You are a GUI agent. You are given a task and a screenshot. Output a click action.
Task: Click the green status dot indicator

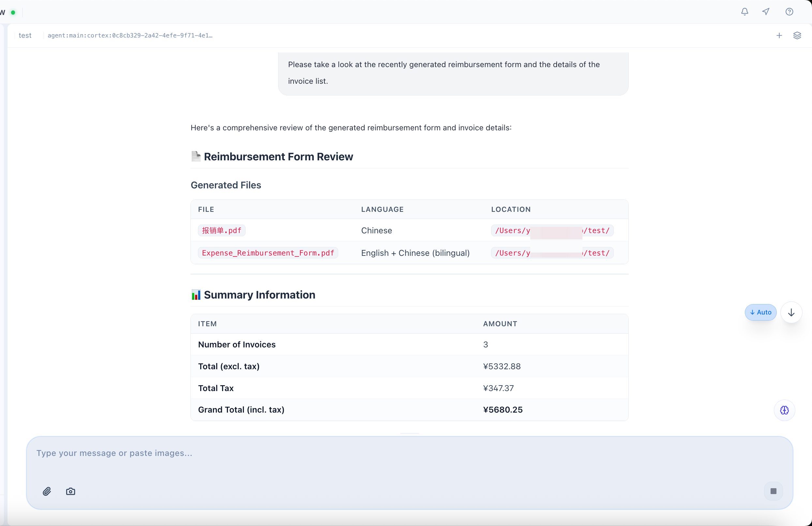[13, 13]
